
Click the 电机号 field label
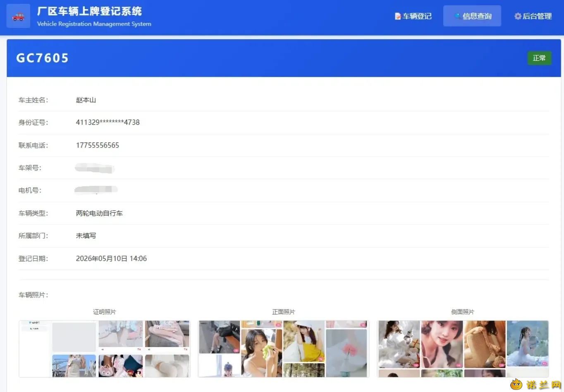(x=30, y=190)
